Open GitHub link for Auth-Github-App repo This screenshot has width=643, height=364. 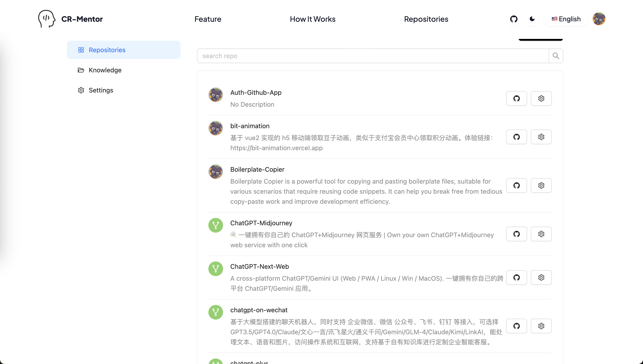pyautogui.click(x=516, y=98)
